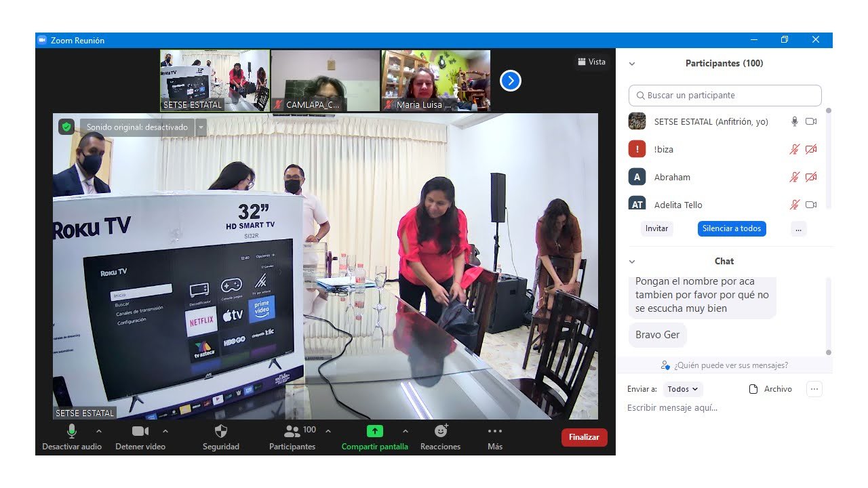Select participant name !biza

[664, 150]
